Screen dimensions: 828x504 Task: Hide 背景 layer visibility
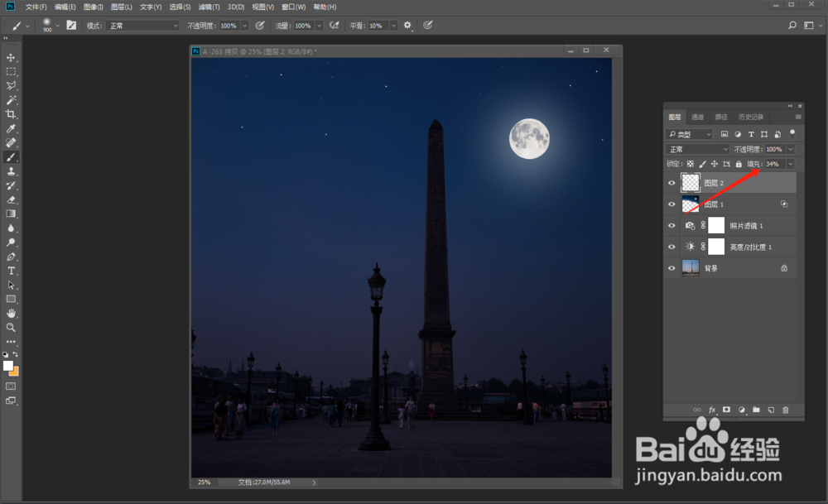(672, 268)
